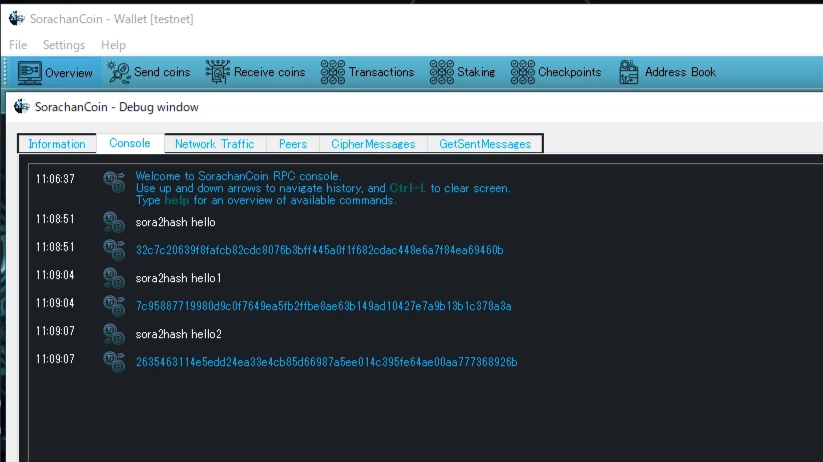Click the Checkpoints icon

click(x=522, y=72)
